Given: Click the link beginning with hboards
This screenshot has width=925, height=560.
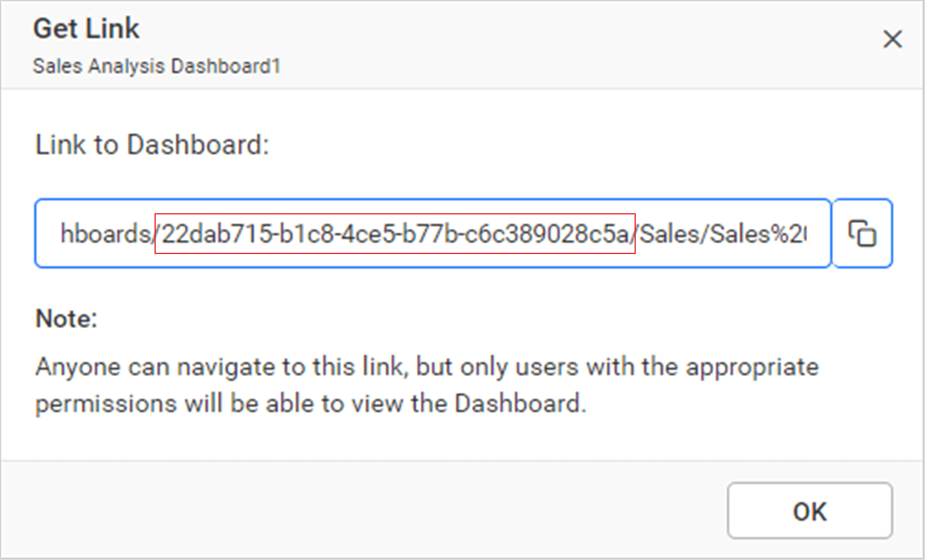Looking at the screenshot, I should (105, 232).
